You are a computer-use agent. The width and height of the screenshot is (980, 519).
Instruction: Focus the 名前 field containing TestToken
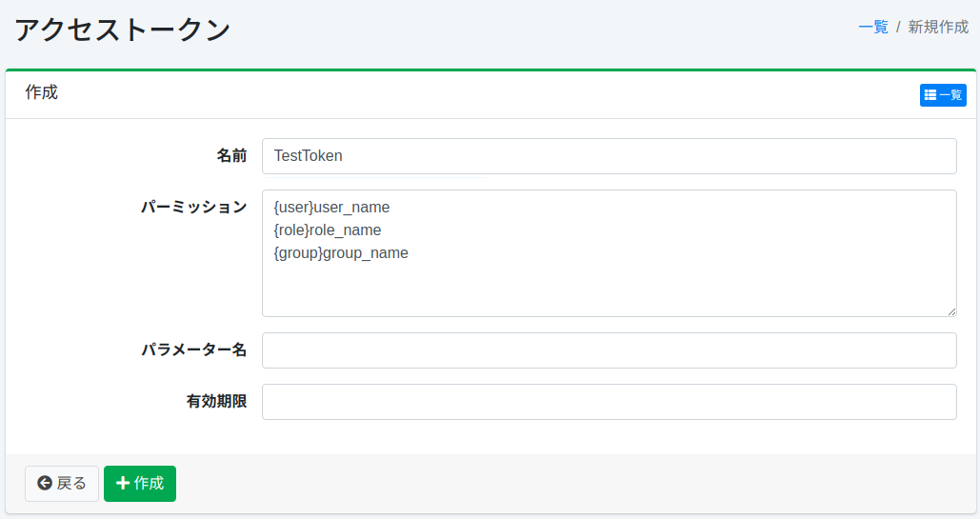pos(609,156)
